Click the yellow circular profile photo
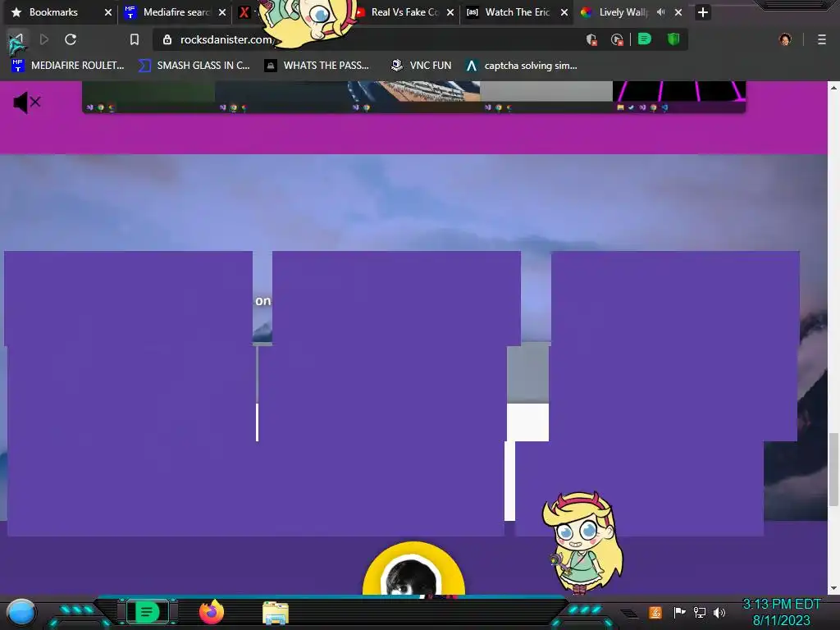 (x=413, y=569)
